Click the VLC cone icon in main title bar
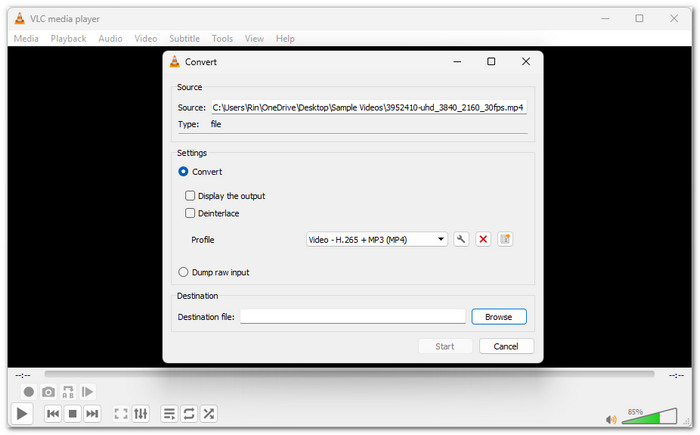Screen dimensions: 700x435 (x=20, y=18)
